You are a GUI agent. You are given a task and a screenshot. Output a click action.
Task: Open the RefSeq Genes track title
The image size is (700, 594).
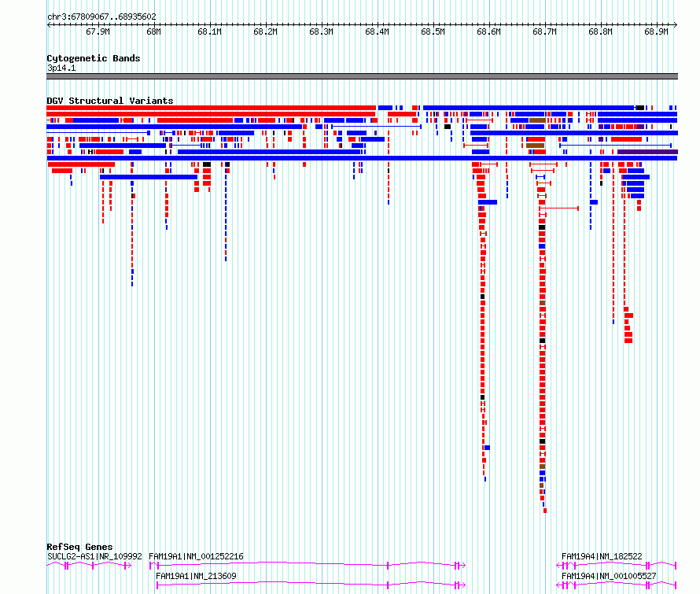[79, 547]
